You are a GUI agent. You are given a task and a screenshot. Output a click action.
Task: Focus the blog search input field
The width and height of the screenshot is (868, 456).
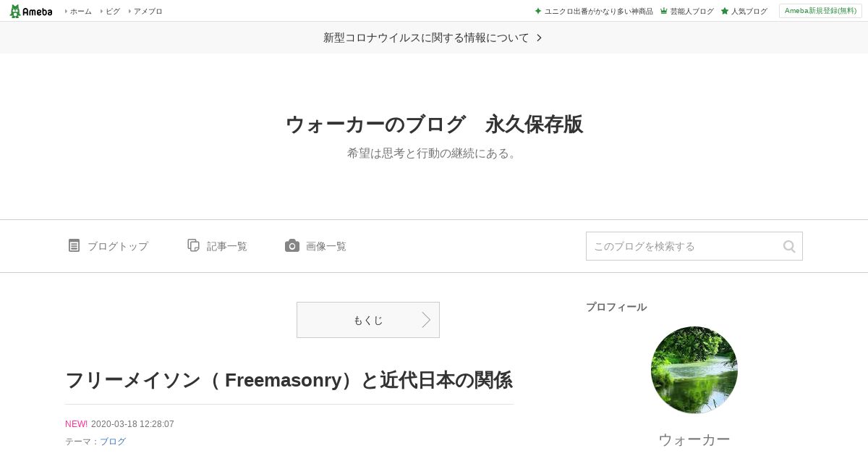point(684,246)
